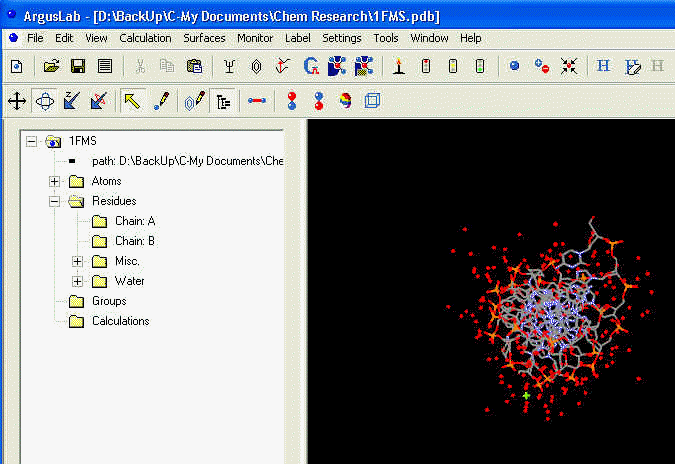This screenshot has width=675, height=464.
Task: Toggle the molecule tree view button
Action: pos(222,100)
